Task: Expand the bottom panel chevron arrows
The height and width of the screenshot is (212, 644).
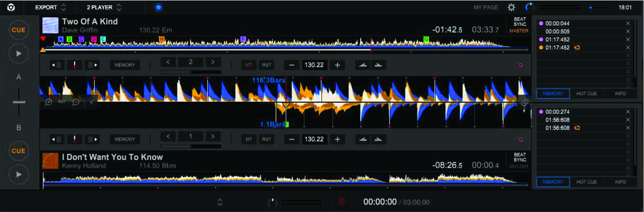Action: pos(220,202)
